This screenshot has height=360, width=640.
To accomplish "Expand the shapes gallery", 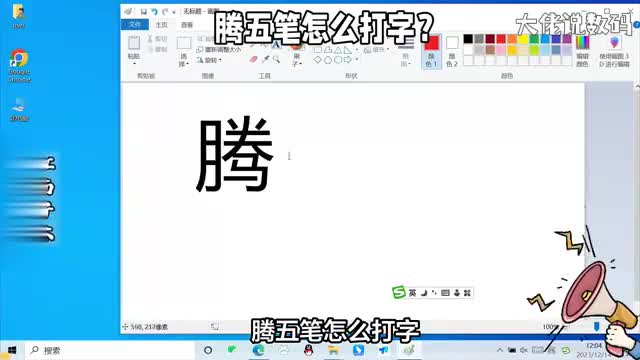I will [x=357, y=60].
